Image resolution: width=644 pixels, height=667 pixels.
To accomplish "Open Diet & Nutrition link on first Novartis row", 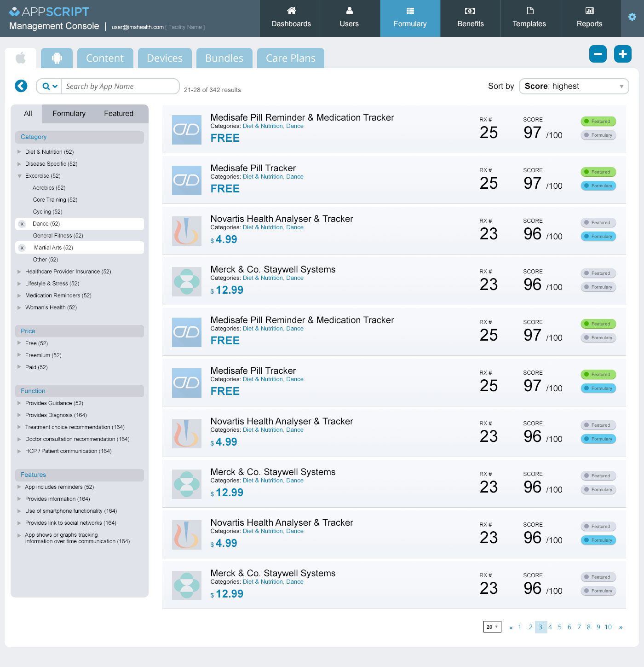I will point(263,227).
